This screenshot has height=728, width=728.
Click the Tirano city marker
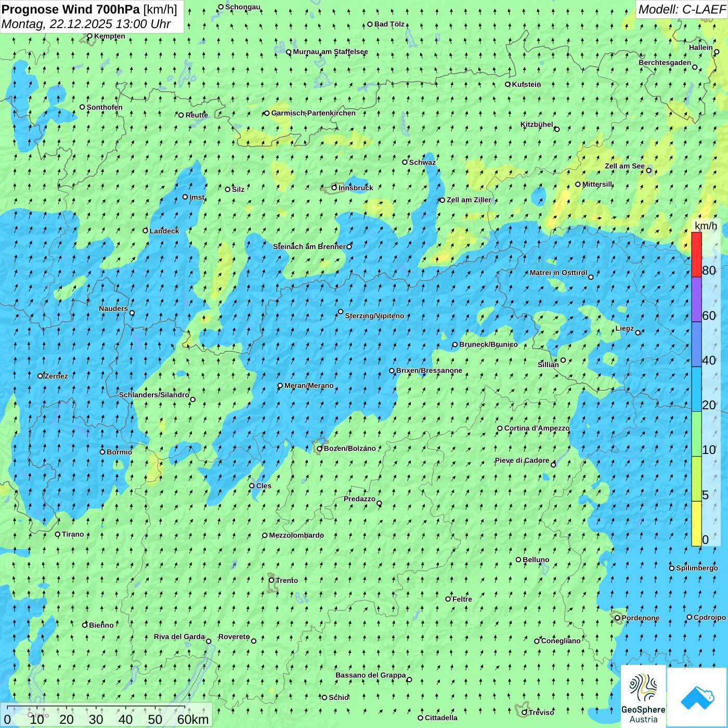tap(58, 534)
